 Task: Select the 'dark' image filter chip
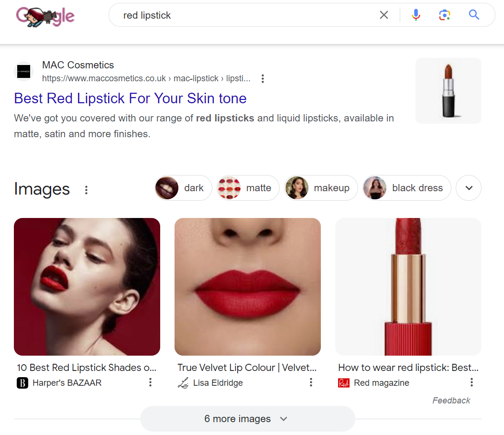(183, 188)
